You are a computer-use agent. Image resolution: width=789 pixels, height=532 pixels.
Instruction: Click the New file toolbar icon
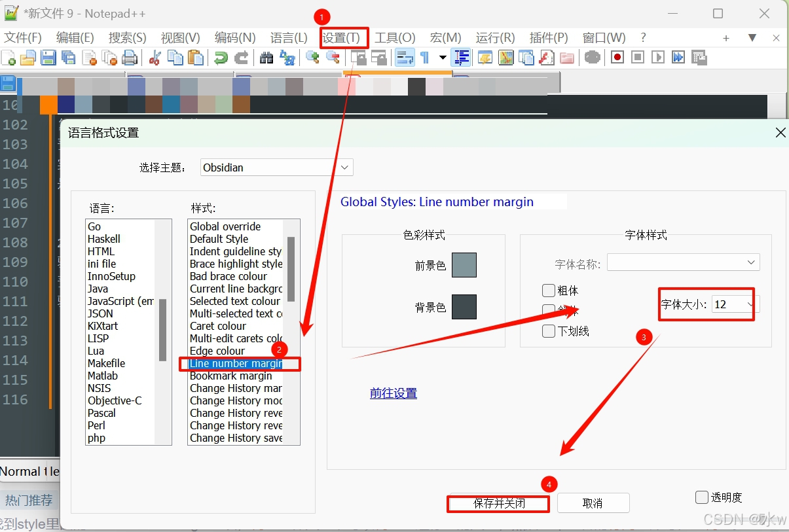tap(9, 58)
